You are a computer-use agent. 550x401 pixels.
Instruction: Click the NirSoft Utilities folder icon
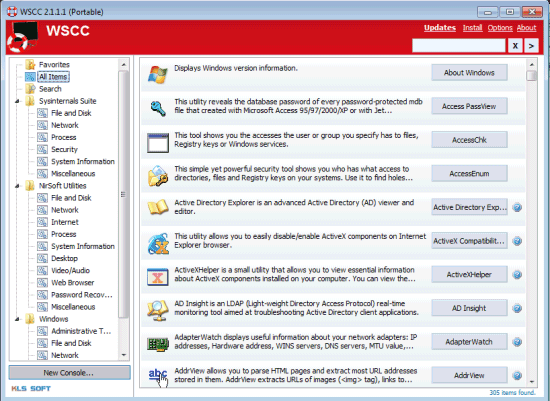(x=31, y=186)
